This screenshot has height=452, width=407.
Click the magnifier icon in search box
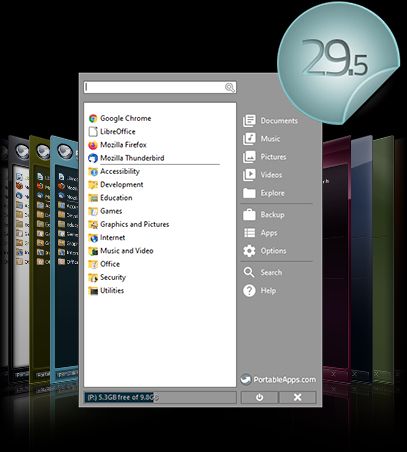click(230, 88)
